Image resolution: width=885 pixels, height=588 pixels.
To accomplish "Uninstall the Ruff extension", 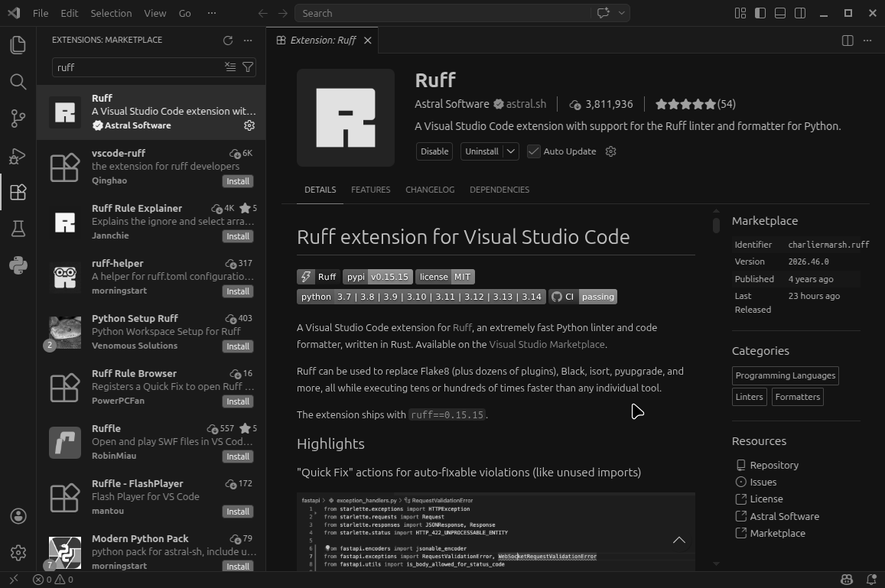I will (x=481, y=151).
